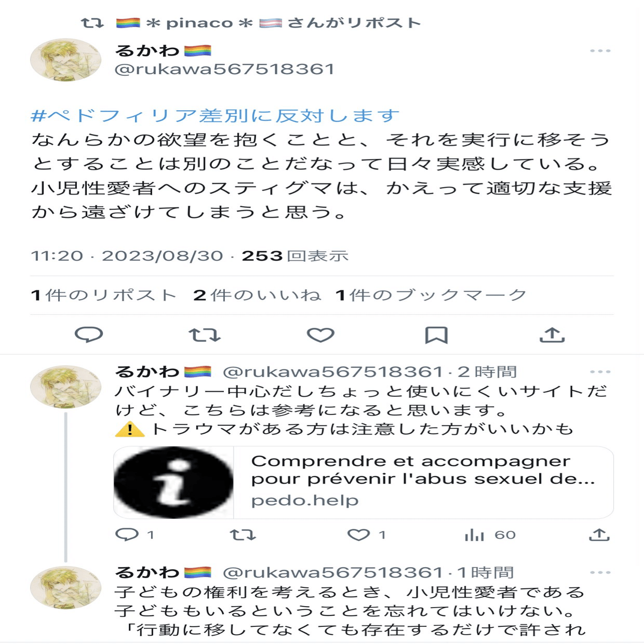Open more options on the 1時間 reply

600,572
